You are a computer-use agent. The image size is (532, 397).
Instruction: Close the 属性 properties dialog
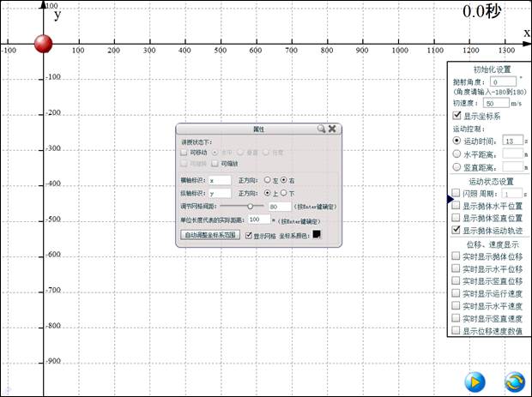[332, 129]
